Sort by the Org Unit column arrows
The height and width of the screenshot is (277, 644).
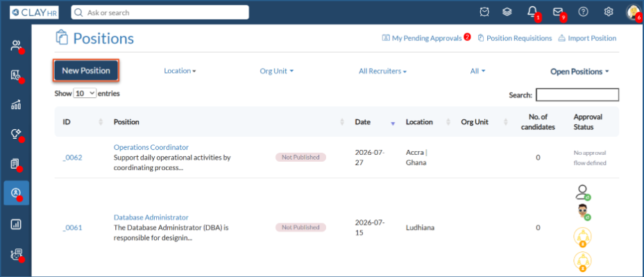pyautogui.click(x=506, y=122)
